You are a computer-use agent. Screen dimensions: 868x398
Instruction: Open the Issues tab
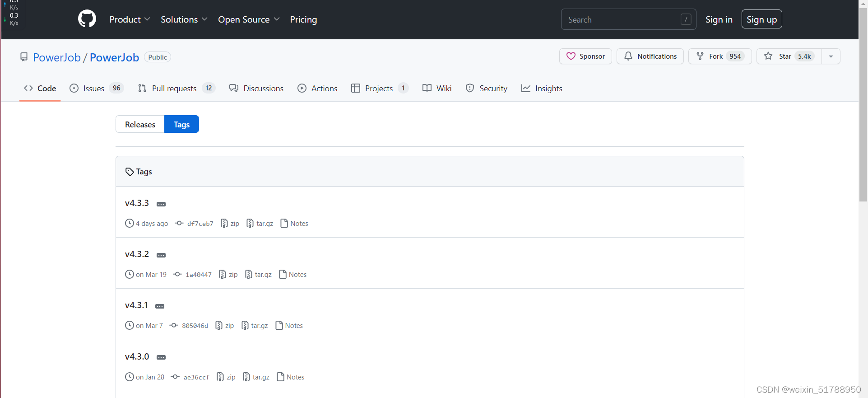(97, 89)
